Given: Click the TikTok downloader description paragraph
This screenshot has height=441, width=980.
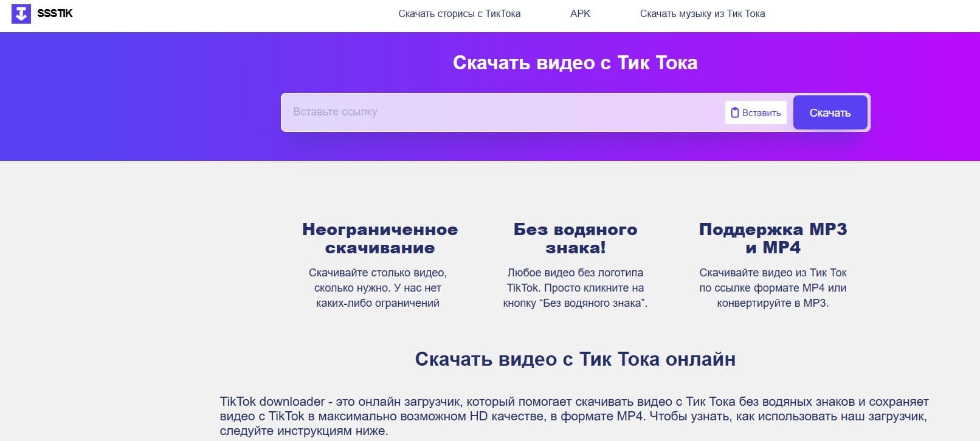Looking at the screenshot, I should pos(575,416).
